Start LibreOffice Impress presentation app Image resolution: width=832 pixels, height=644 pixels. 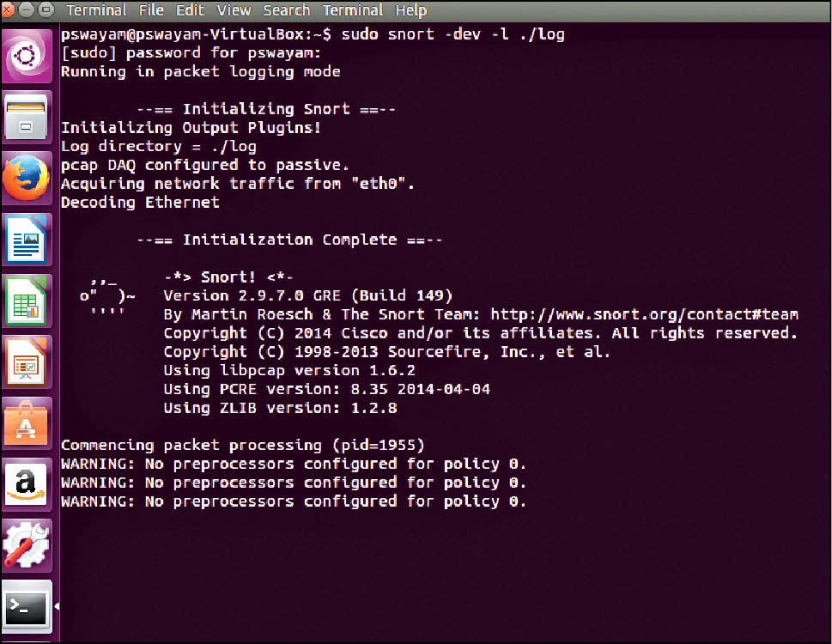29,361
